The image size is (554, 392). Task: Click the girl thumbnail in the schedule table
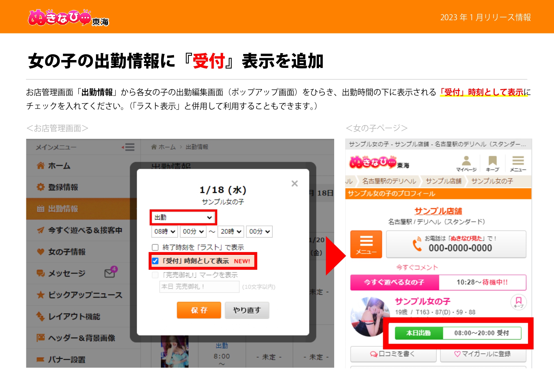[175, 351]
